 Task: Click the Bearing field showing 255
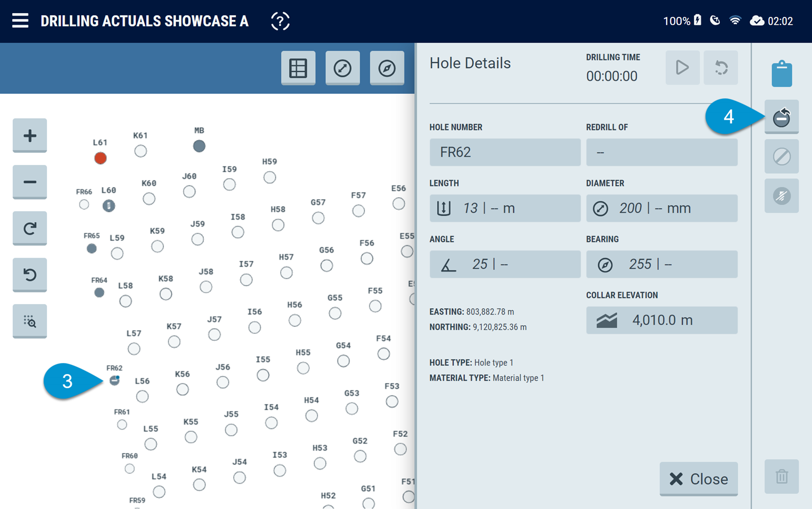[x=662, y=264]
